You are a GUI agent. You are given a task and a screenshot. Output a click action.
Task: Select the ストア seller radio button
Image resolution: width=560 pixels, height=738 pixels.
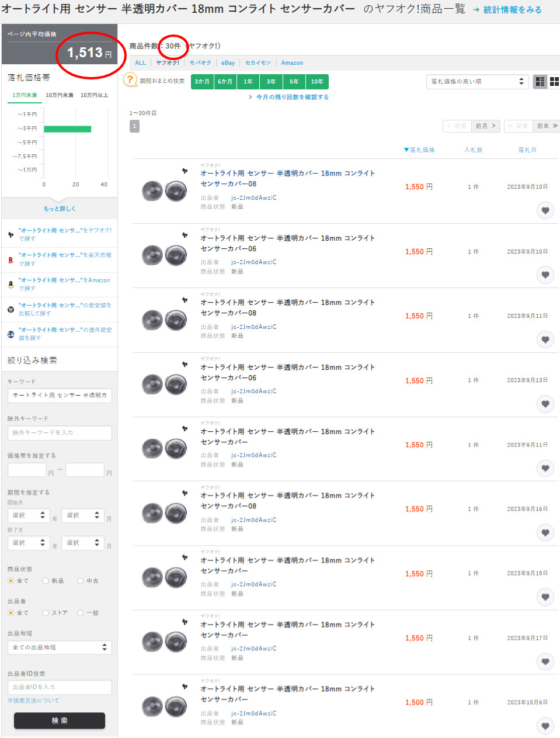click(46, 613)
